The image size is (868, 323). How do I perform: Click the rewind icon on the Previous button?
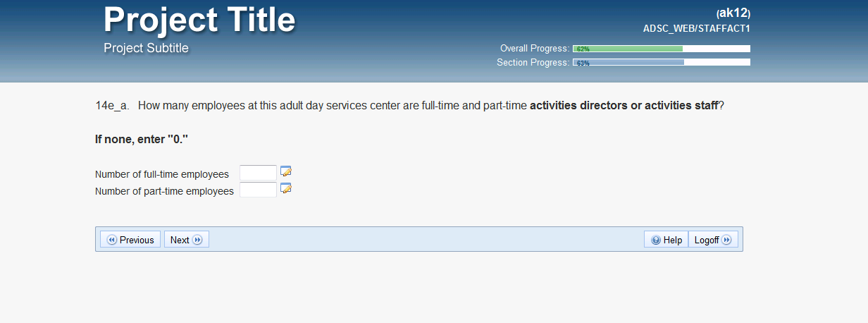pos(112,240)
